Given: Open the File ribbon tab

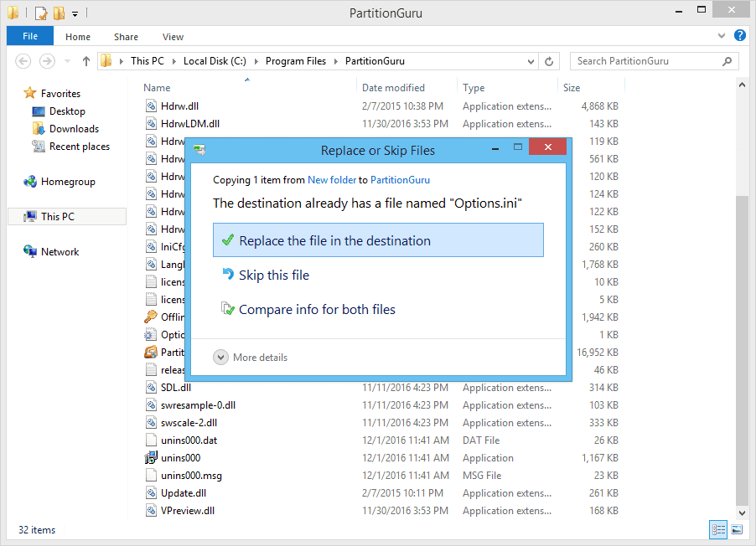Looking at the screenshot, I should click(x=30, y=36).
